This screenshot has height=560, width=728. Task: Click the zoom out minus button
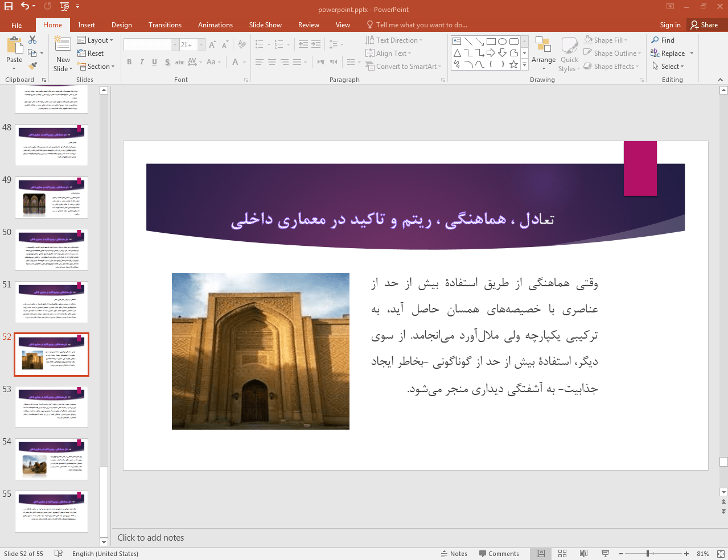621,554
